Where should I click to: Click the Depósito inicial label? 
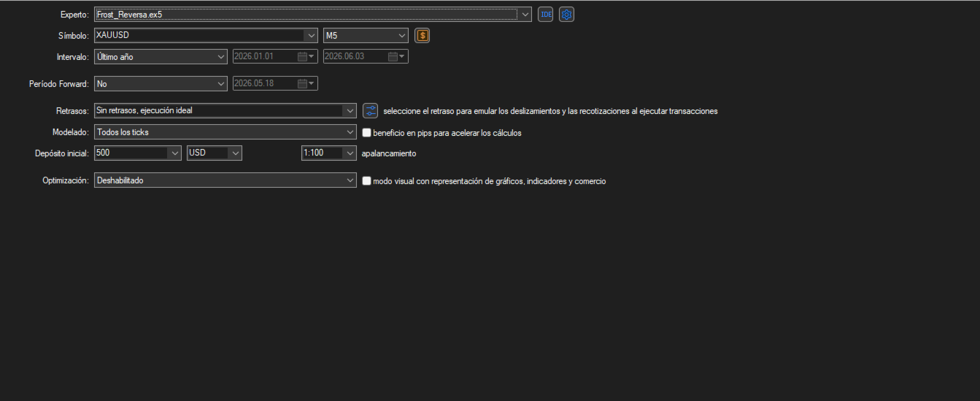coord(62,154)
